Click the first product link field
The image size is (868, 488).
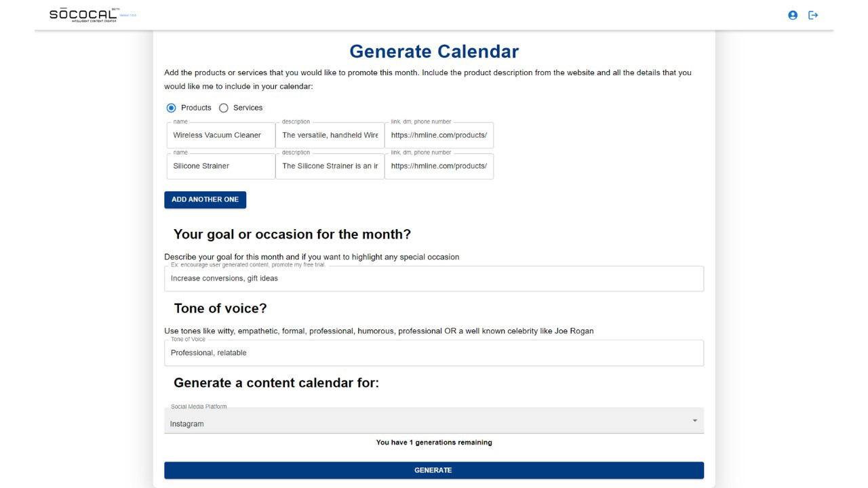point(439,136)
